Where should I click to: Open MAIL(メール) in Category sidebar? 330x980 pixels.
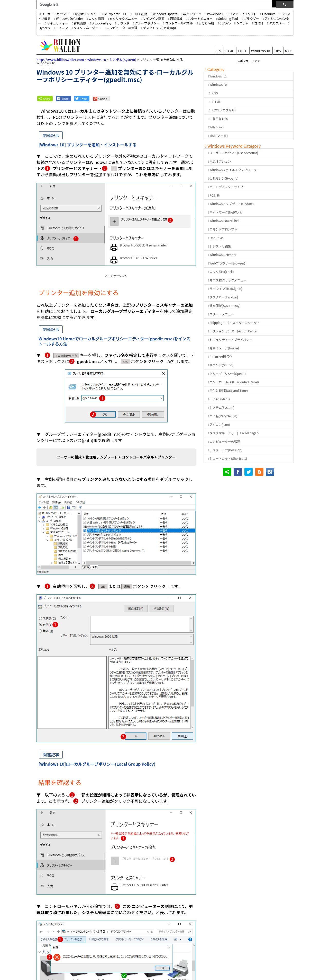point(248,135)
